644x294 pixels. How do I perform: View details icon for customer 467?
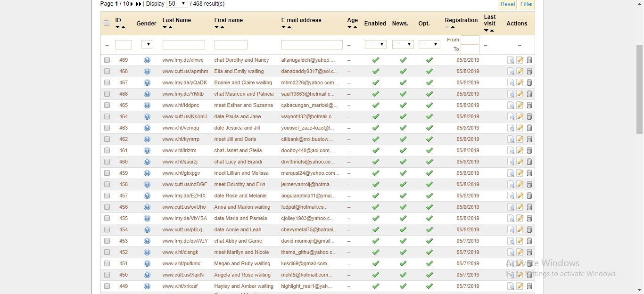[511, 82]
